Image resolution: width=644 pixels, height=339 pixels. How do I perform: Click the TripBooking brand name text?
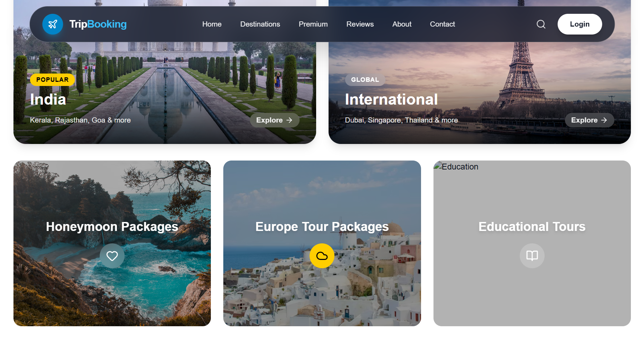pyautogui.click(x=98, y=24)
